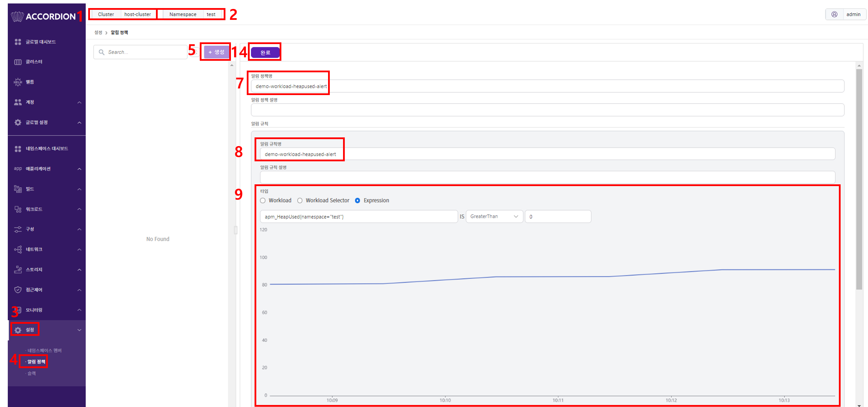868x407 pixels.
Task: Click the workload icon in sidebar
Action: coord(18,209)
